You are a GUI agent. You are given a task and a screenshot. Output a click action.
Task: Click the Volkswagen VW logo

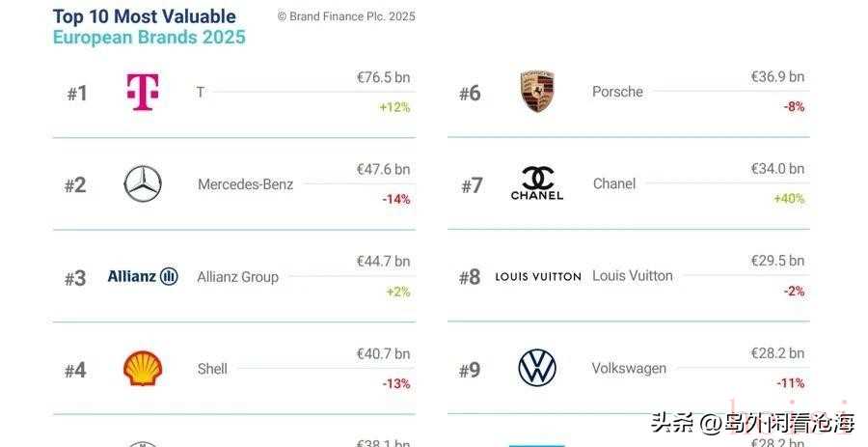(x=537, y=368)
